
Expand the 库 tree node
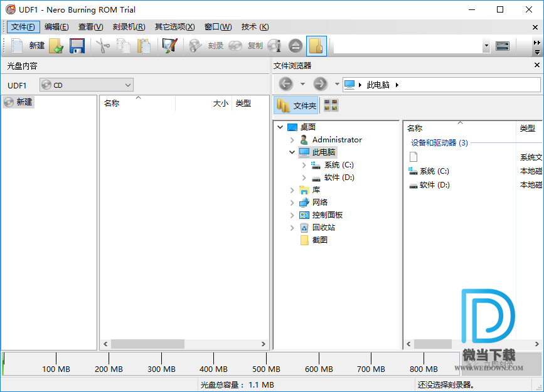click(292, 190)
